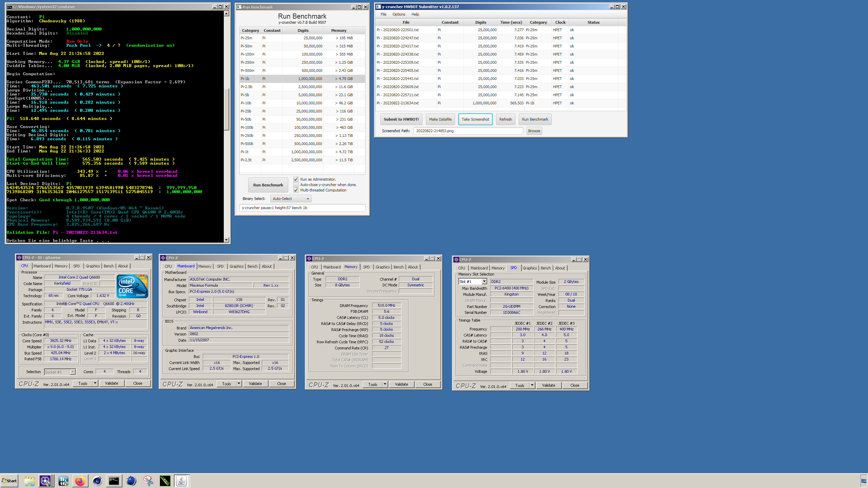Click the Take Screenshot button
Viewport: 868px width, 488px height.
(475, 119)
